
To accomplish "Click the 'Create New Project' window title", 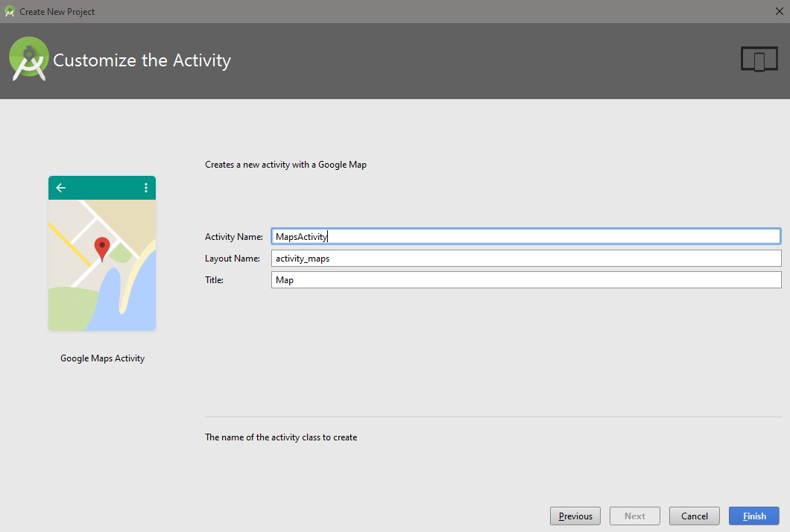I will tap(57, 12).
